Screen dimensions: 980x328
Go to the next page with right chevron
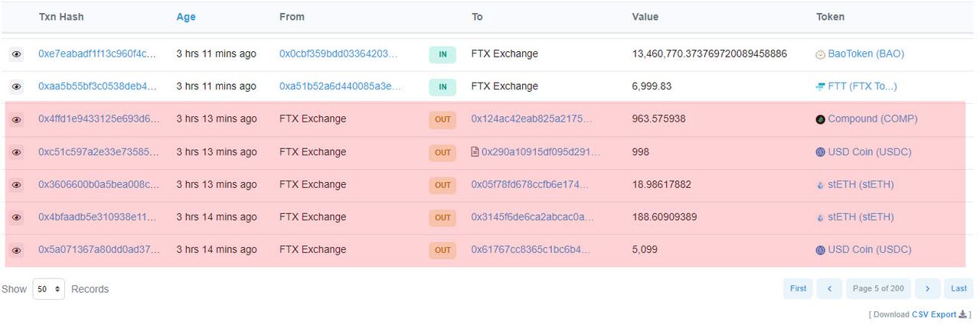click(x=927, y=288)
